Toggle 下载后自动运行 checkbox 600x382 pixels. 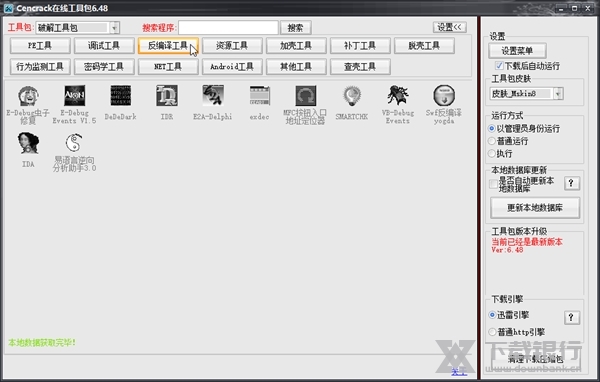coord(499,66)
